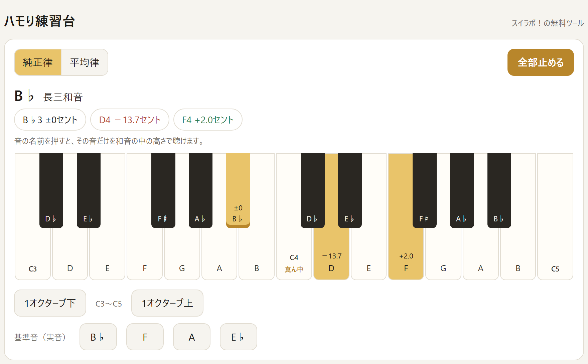Tap the D♭ black key next to C3
588x364 pixels.
click(x=51, y=190)
